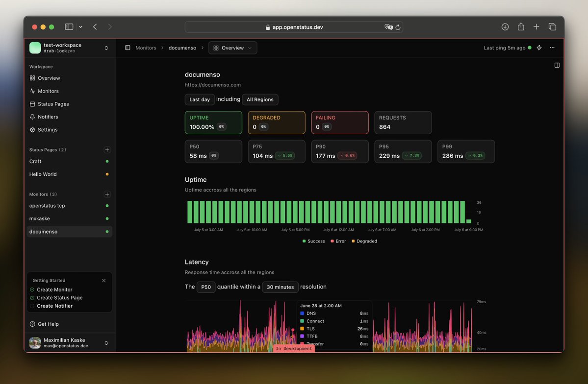Select the documenso monitor in sidebar

coord(69,232)
